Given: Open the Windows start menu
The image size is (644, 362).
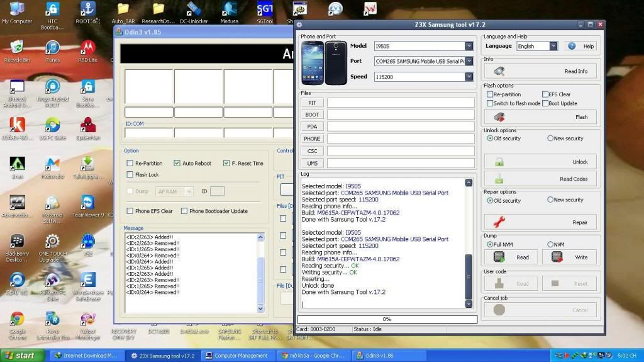Looking at the screenshot, I should coord(23,356).
